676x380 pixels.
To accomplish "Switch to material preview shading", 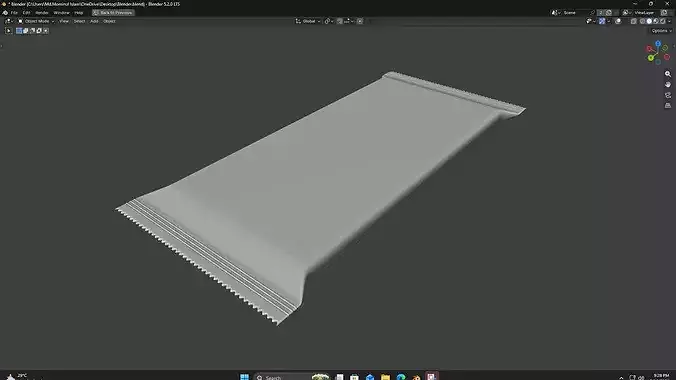I will tap(656, 21).
